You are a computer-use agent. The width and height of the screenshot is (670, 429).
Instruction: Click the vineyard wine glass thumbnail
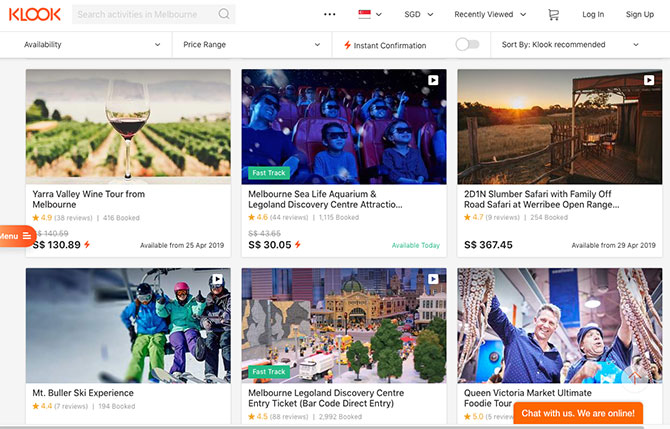pos(128,127)
